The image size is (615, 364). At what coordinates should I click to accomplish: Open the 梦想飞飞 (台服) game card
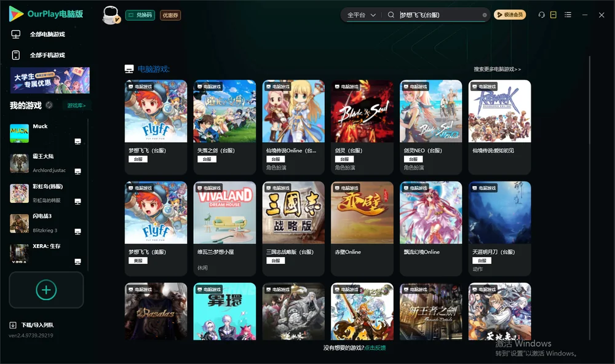(156, 127)
